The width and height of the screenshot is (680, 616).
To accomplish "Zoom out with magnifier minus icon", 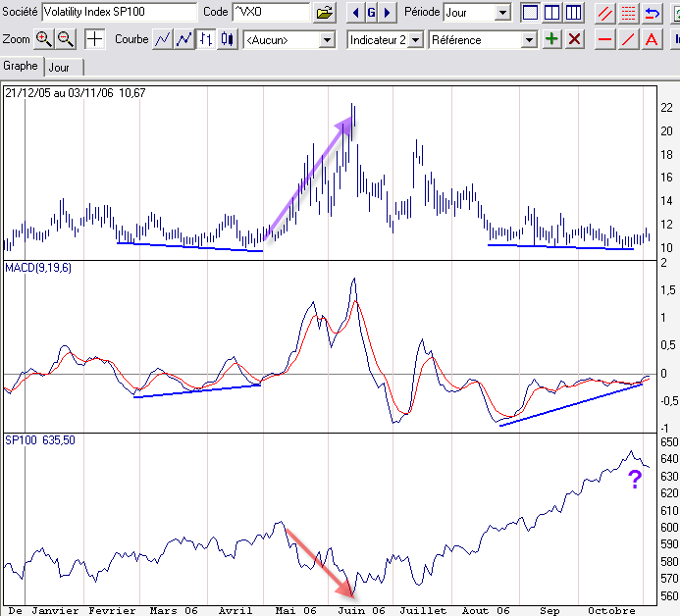I will [66, 39].
